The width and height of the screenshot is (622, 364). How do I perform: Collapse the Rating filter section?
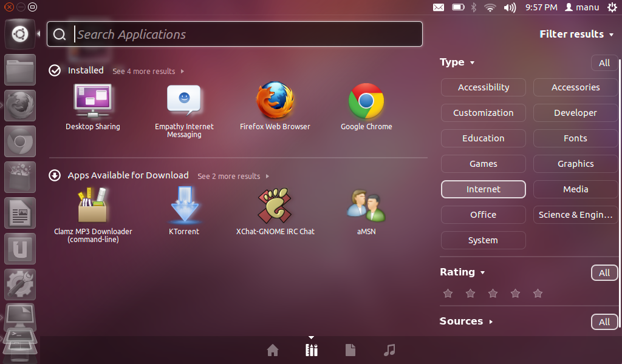(462, 272)
